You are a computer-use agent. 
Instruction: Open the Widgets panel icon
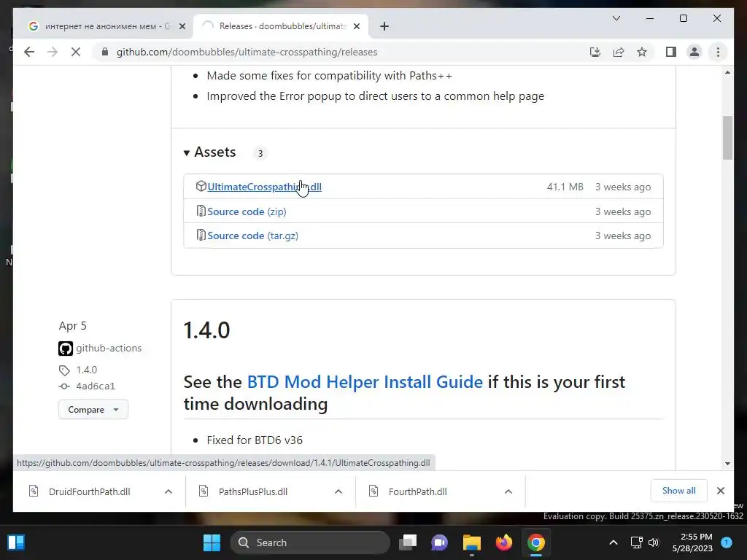click(x=16, y=542)
